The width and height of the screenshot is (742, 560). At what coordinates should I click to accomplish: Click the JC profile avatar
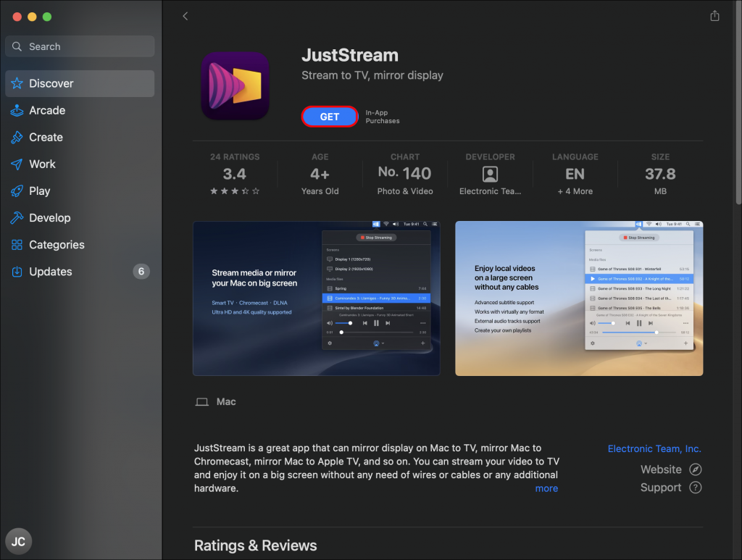click(x=18, y=541)
